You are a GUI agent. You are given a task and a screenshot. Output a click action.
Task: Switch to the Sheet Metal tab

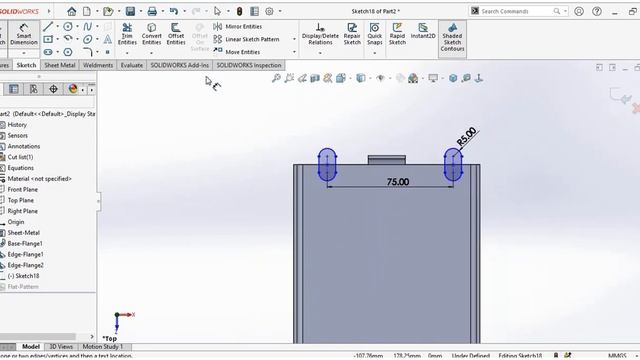pyautogui.click(x=60, y=65)
